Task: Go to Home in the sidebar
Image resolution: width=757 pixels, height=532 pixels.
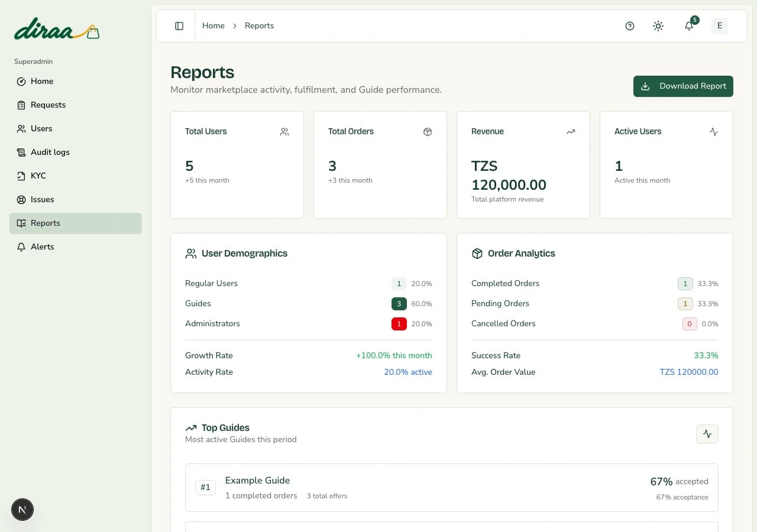Action: tap(76, 82)
